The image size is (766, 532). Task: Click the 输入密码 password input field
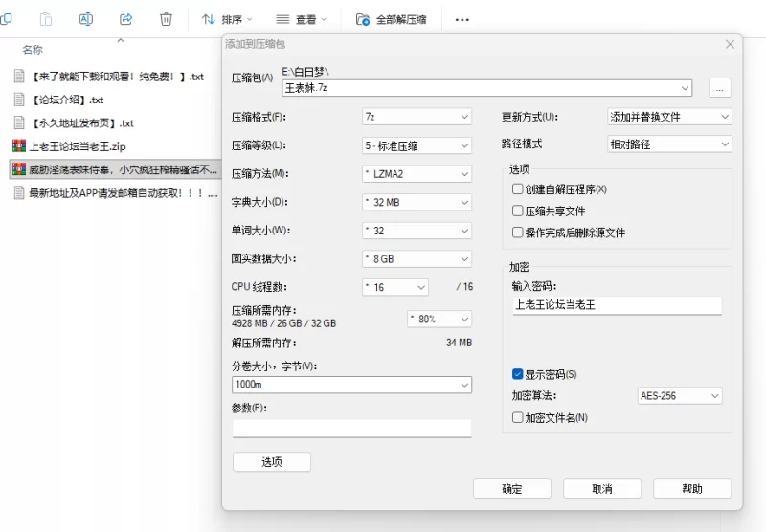pyautogui.click(x=616, y=305)
